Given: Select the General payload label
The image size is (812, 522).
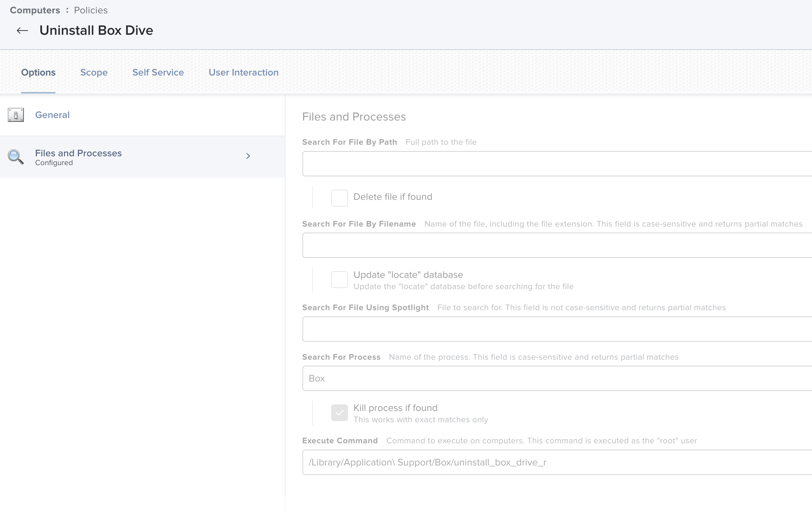Looking at the screenshot, I should (52, 115).
